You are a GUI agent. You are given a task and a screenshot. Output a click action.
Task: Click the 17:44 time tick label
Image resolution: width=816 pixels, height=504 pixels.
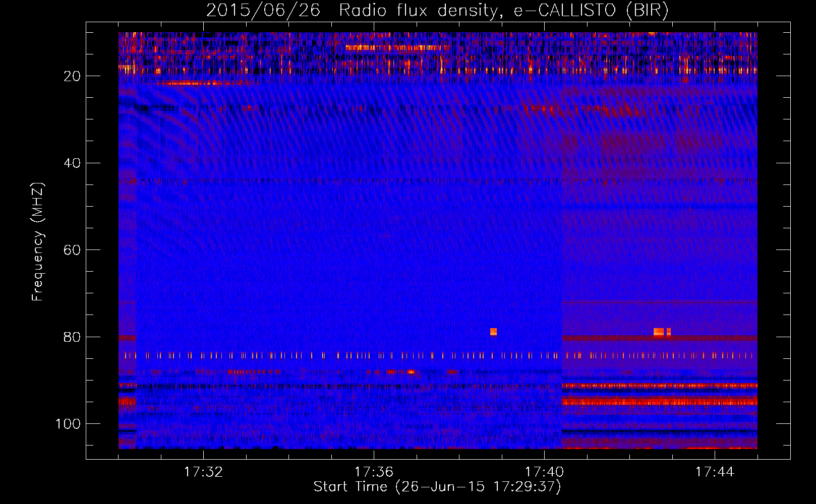coord(715,472)
